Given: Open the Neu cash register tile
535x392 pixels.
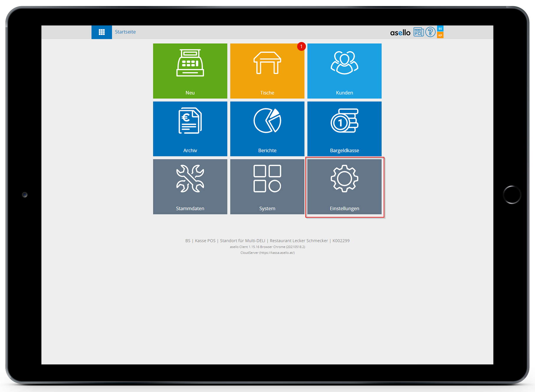Looking at the screenshot, I should 190,71.
